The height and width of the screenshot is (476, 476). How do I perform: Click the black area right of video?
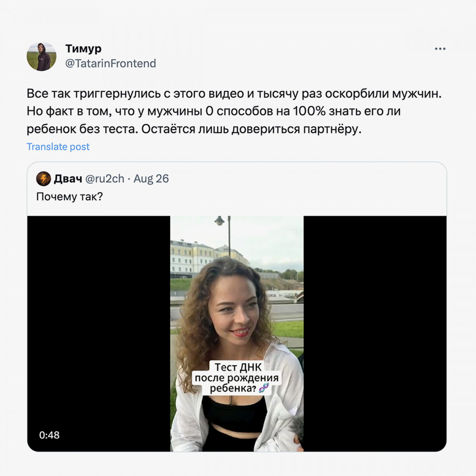[x=375, y=333]
